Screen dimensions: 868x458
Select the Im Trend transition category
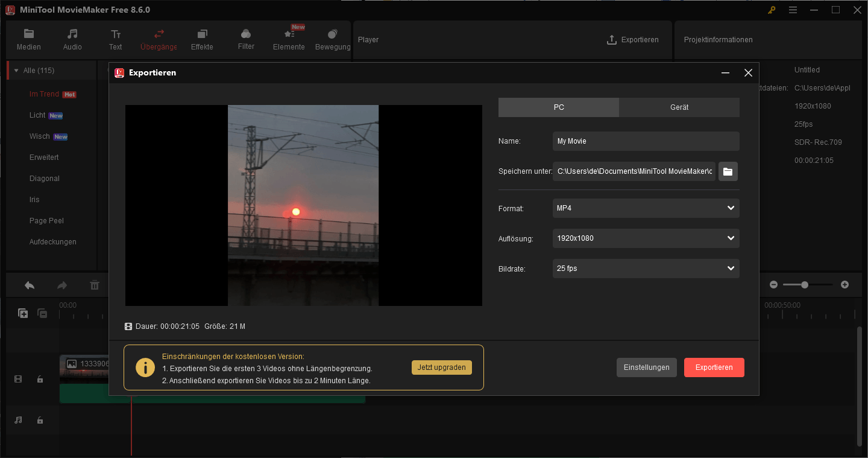coord(45,94)
